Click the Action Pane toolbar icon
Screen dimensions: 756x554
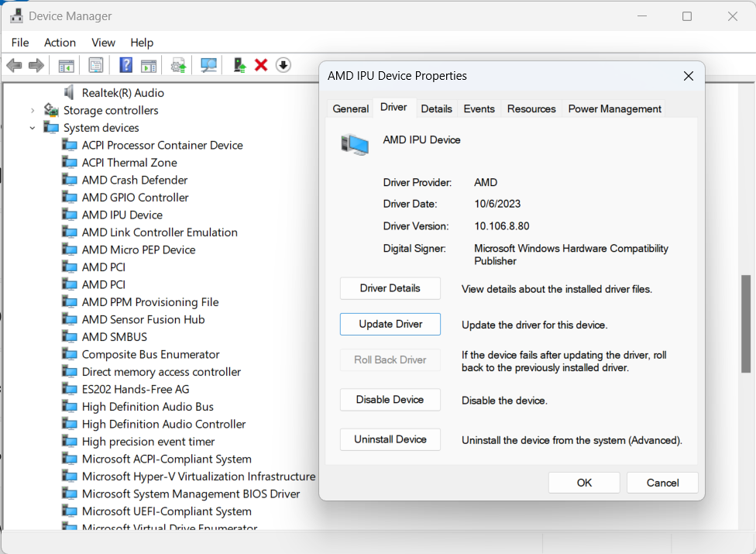[x=149, y=65]
